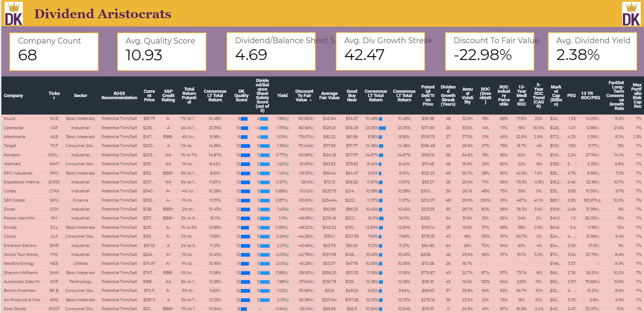Viewport: 644px width, 313px height.
Task: Sort by PEG column header
Action: coord(571,96)
